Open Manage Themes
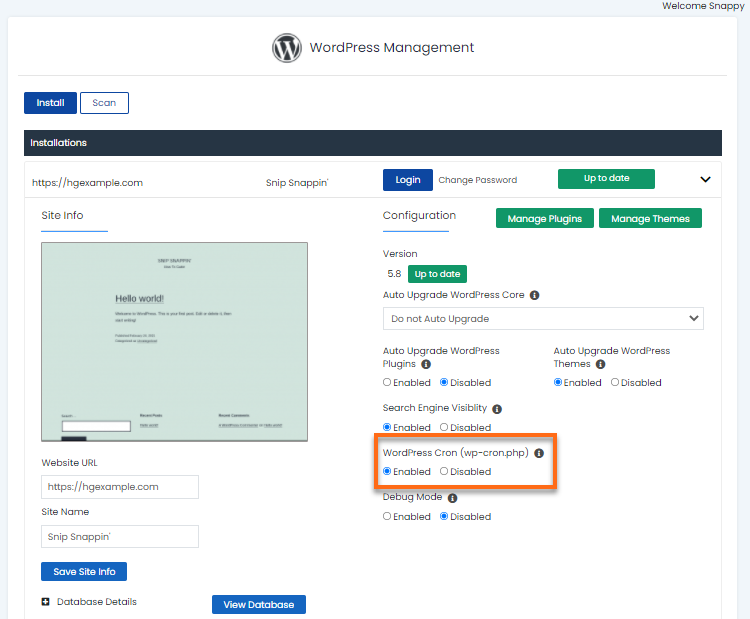750x619 pixels. pyautogui.click(x=650, y=219)
